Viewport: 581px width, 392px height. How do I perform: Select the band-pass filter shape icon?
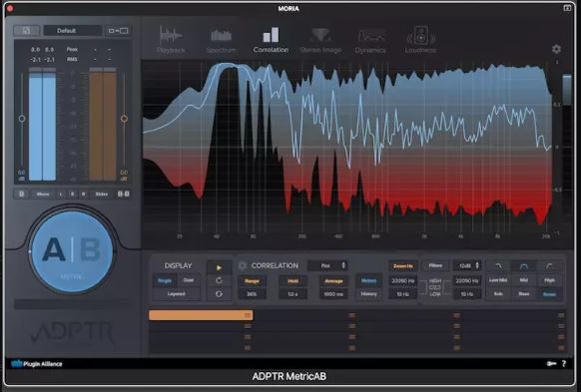523,265
